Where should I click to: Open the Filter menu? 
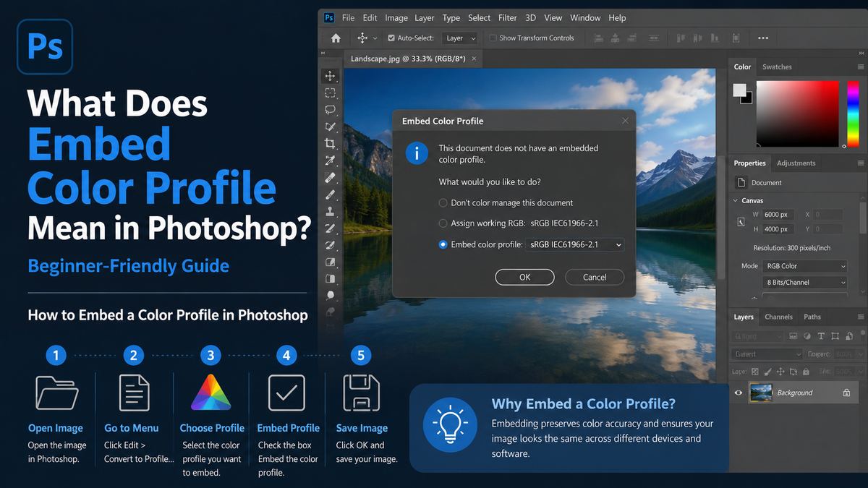point(507,18)
